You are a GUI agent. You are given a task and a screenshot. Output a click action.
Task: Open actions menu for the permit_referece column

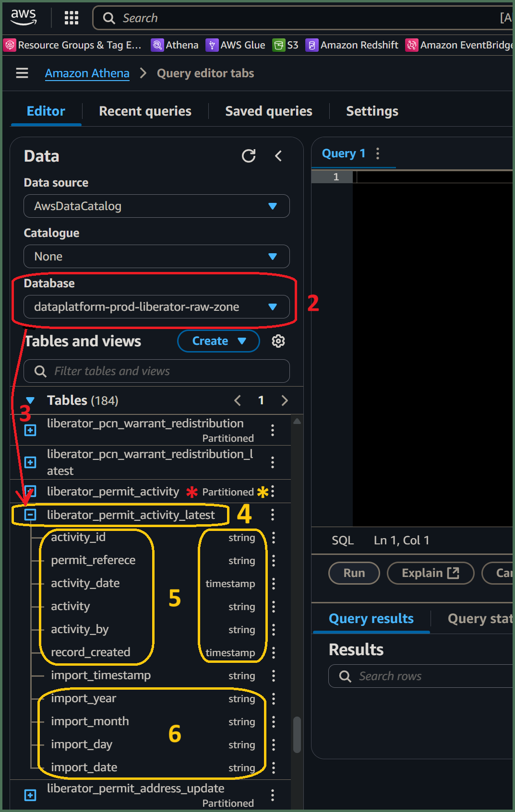pos(274,561)
